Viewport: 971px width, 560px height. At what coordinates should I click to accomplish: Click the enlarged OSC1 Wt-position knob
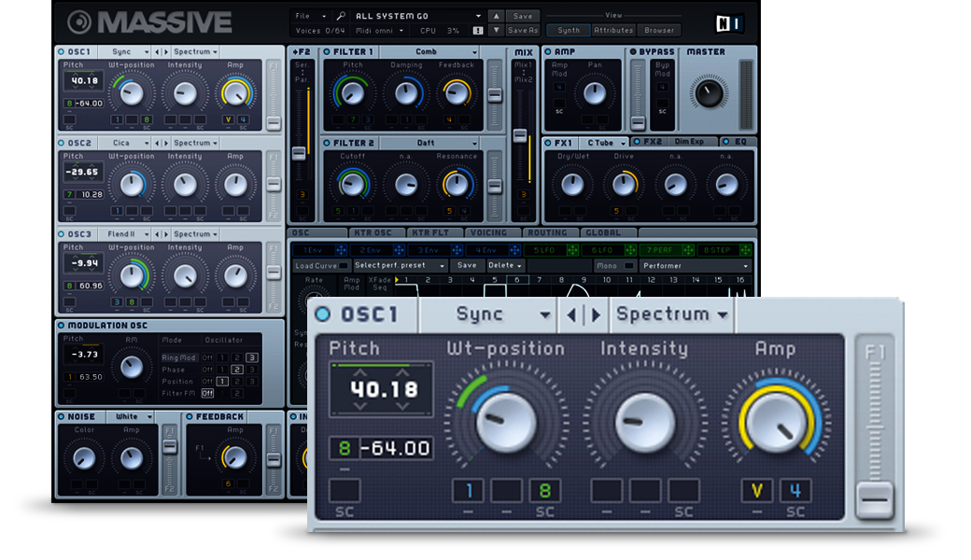[505, 422]
